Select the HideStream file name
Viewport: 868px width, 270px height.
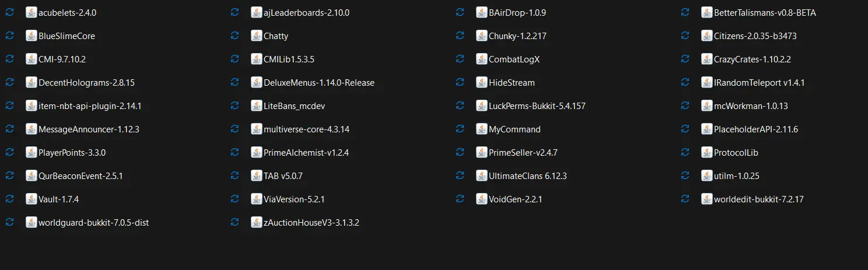click(x=512, y=82)
